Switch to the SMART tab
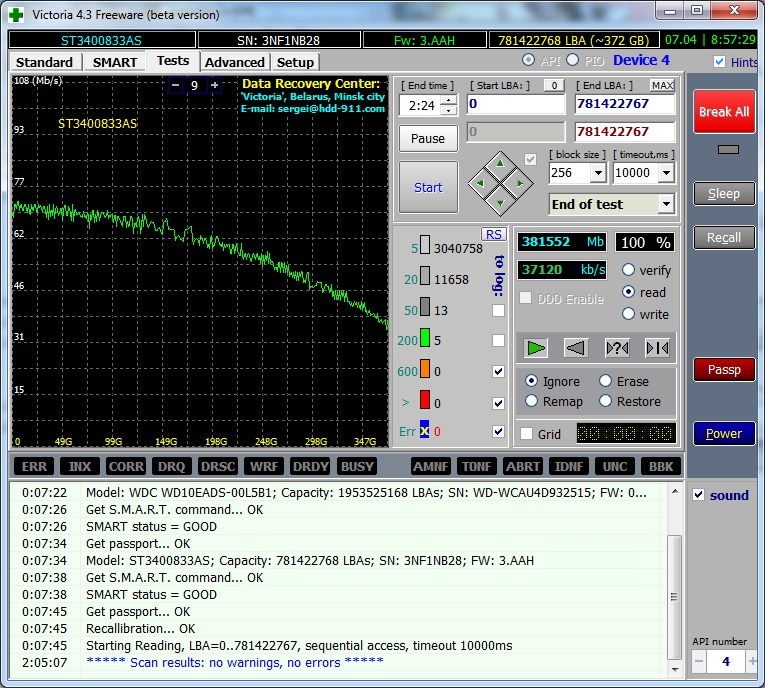The height and width of the screenshot is (688, 765). click(x=115, y=62)
